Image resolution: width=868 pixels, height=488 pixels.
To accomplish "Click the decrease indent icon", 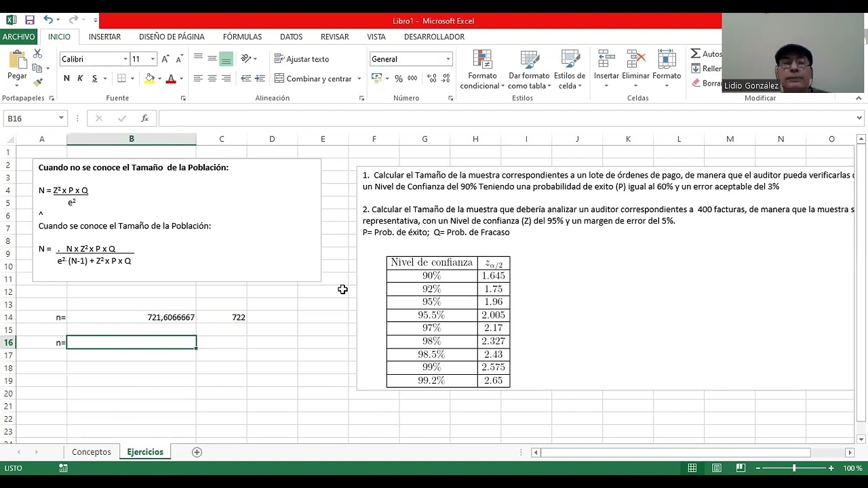I will click(x=245, y=79).
